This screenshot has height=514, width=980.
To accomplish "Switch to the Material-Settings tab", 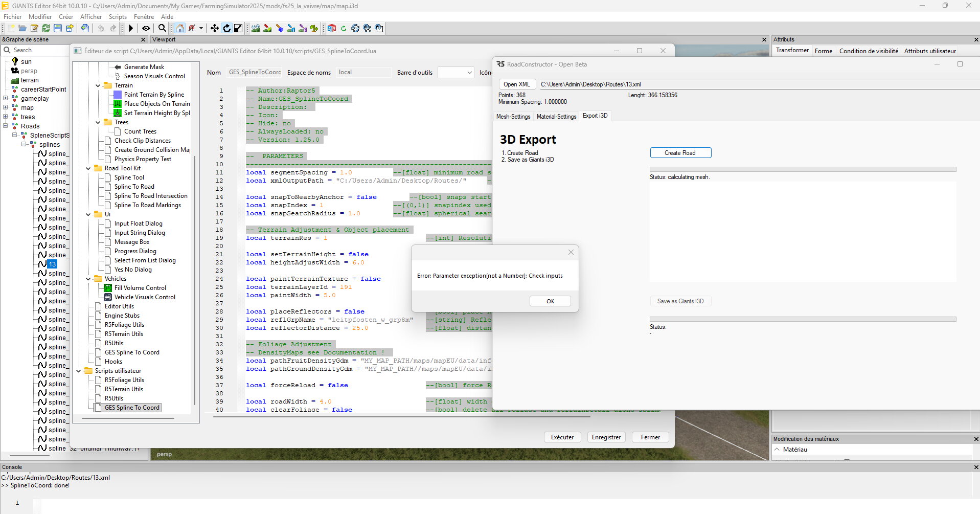I will tap(556, 117).
